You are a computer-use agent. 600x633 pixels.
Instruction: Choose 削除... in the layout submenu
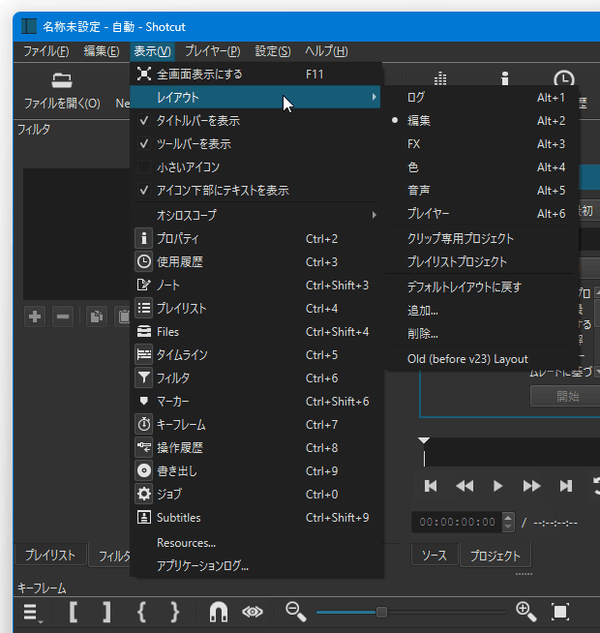coord(482,333)
